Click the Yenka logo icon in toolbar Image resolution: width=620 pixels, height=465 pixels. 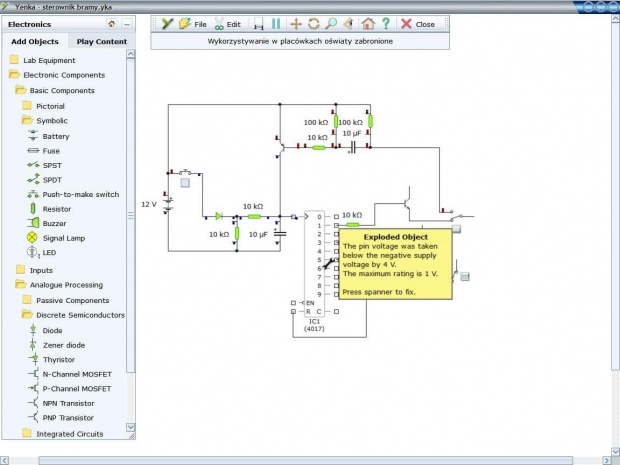[167, 24]
